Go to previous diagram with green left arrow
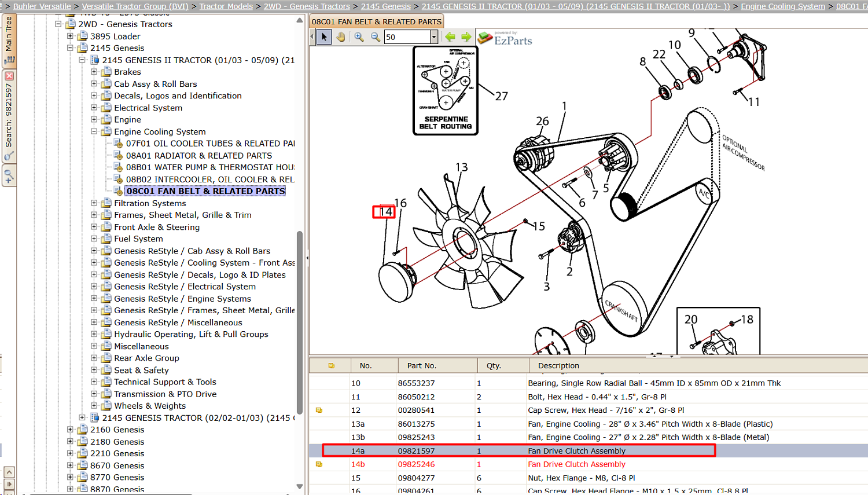Screen dimensions: 868x495 [x=450, y=37]
